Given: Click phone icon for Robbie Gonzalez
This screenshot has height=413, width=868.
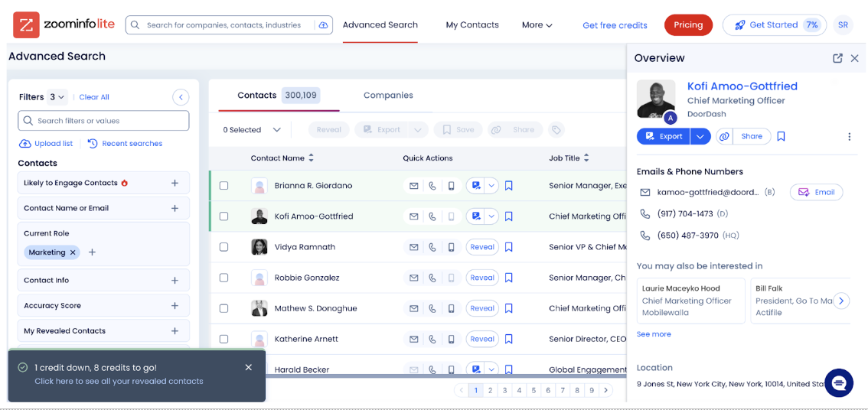Looking at the screenshot, I should tap(432, 278).
